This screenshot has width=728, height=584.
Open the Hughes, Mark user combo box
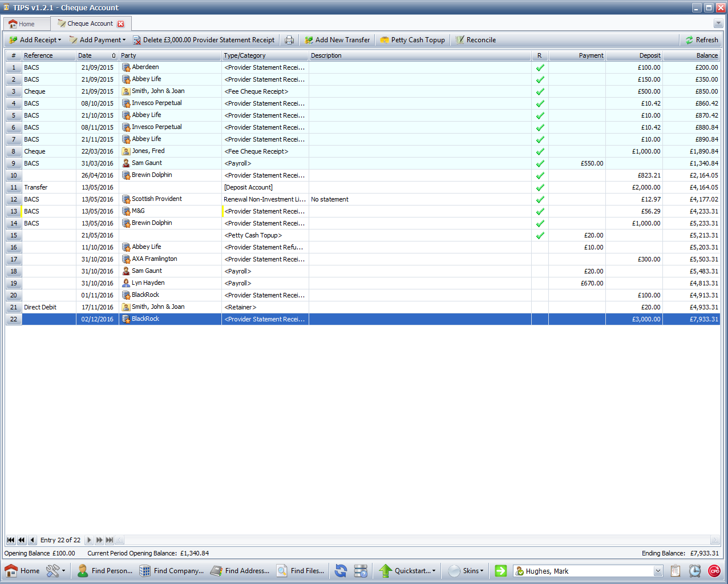(x=658, y=571)
